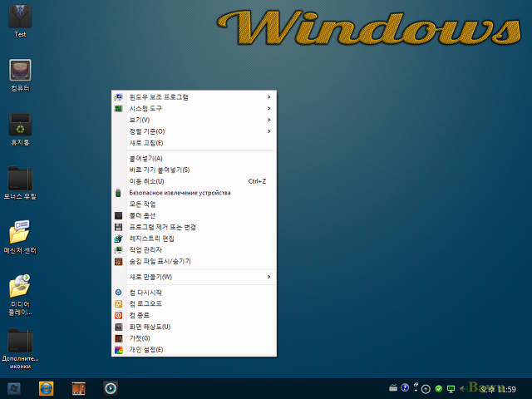The height and width of the screenshot is (399, 532).
Task: Click the icon beside 숨김 파일 표시/숨기기
Action: click(x=118, y=262)
